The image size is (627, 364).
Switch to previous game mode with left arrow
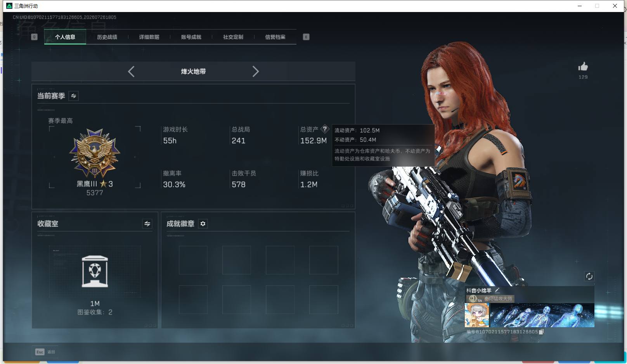point(131,71)
